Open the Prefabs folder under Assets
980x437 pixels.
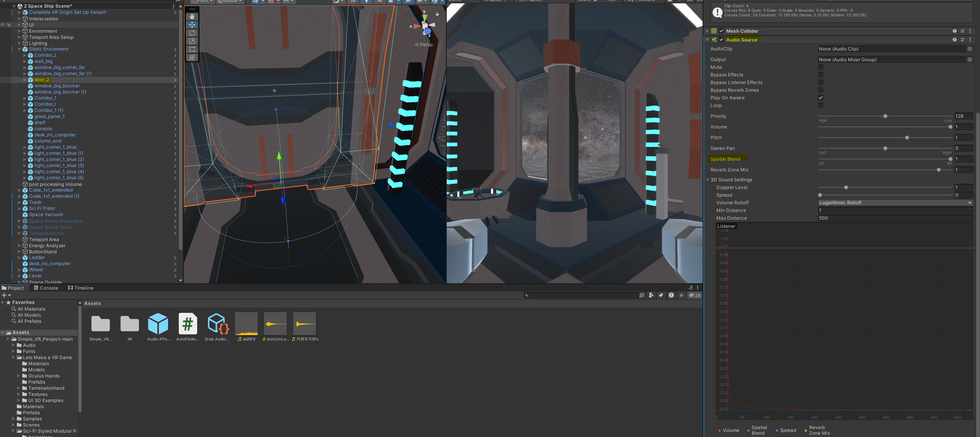pyautogui.click(x=31, y=413)
